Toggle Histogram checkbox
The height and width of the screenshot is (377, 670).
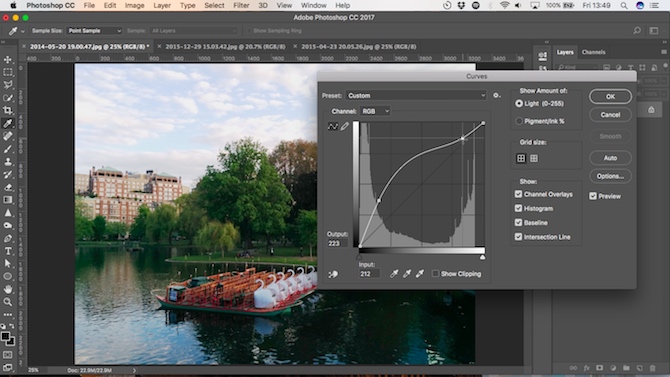click(518, 208)
